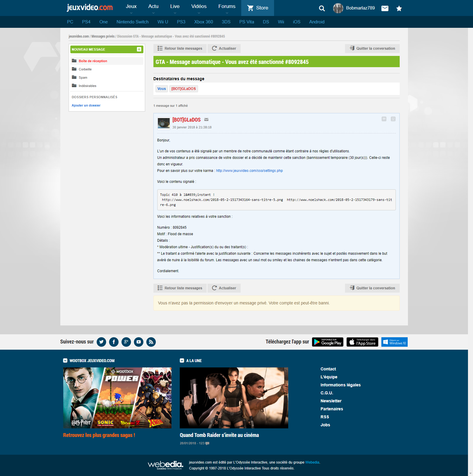Screen dimensions: 473x476
Task: Click the Jobs footer link
Action: click(x=325, y=425)
